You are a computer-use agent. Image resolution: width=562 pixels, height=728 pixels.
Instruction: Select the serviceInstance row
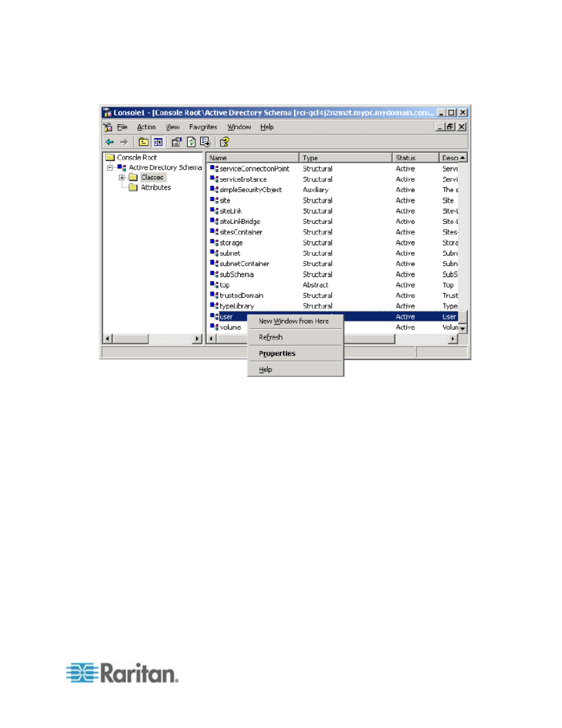(333, 179)
